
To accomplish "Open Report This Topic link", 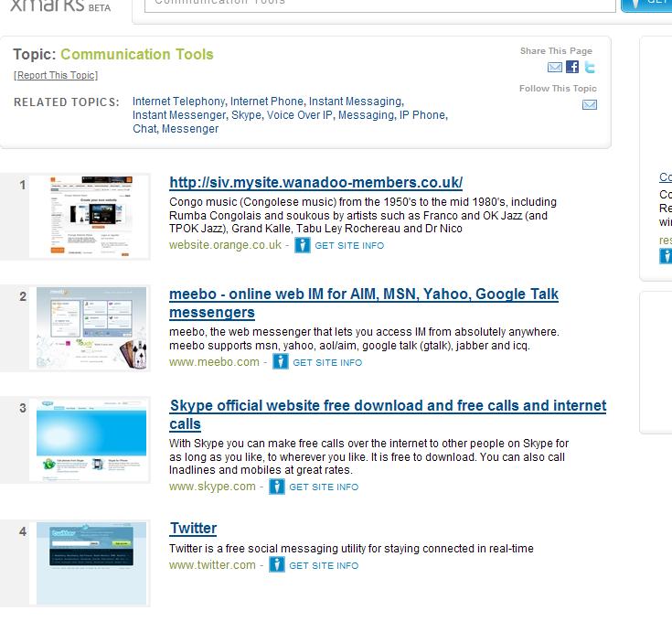I will [x=56, y=75].
